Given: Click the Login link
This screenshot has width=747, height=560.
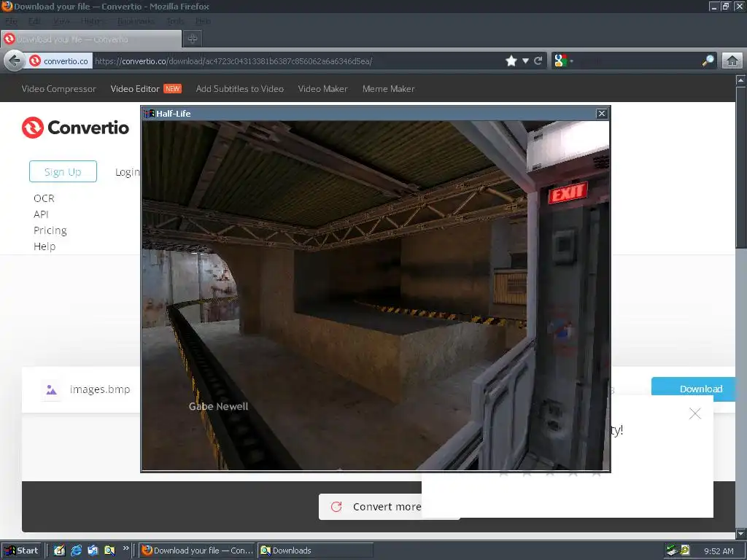Looking at the screenshot, I should point(127,172).
